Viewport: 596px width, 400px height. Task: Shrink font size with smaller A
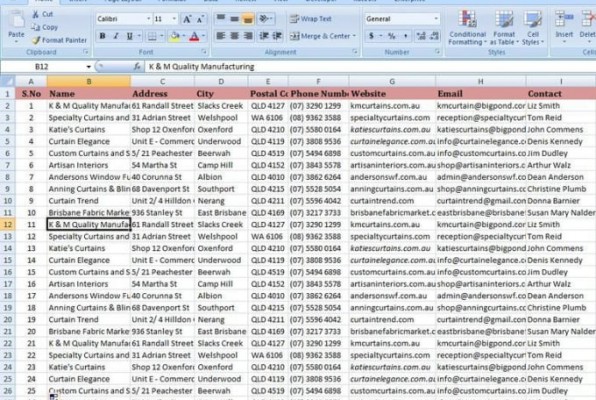[x=200, y=19]
